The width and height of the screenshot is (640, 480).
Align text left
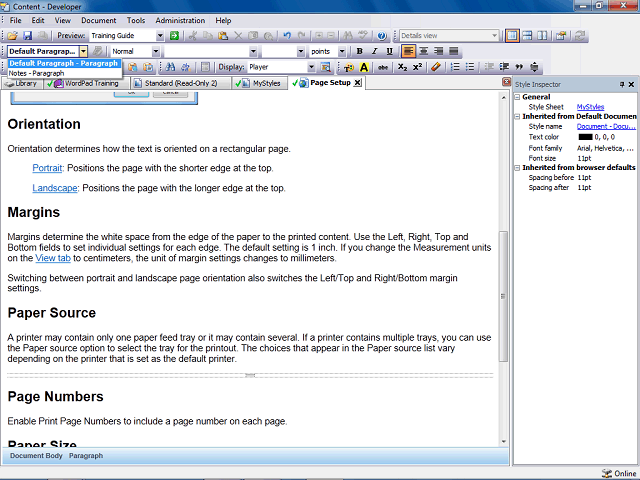[408, 51]
